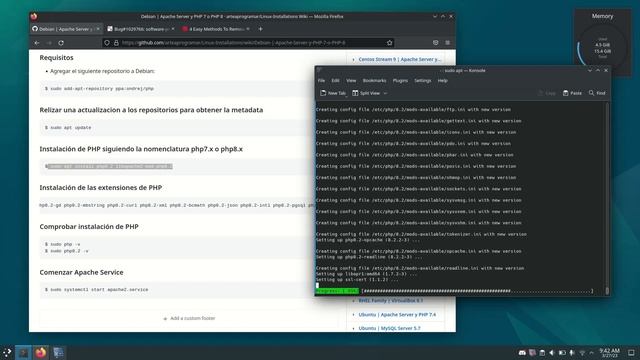
Task: Click the show desktop button
Action: [x=631, y=353]
